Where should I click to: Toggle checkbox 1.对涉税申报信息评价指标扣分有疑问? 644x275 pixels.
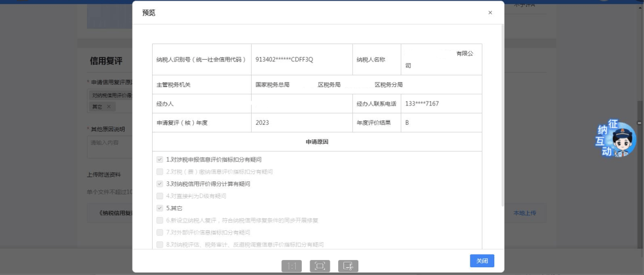160,159
